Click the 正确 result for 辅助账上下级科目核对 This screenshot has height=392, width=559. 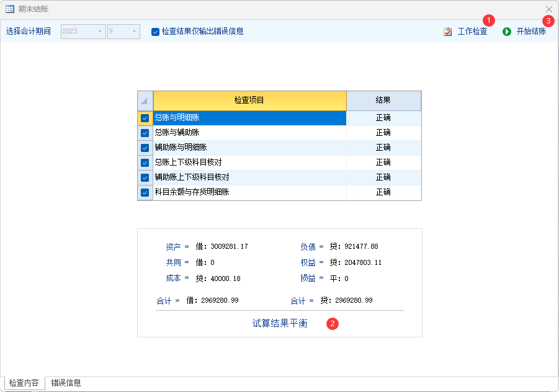coord(383,177)
